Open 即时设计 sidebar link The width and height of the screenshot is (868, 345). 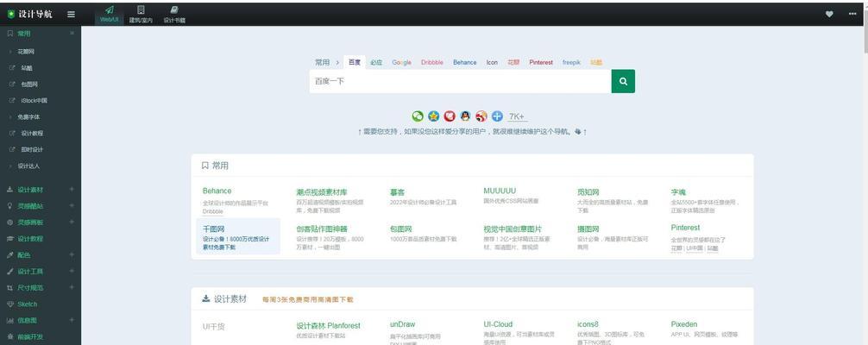(32, 149)
